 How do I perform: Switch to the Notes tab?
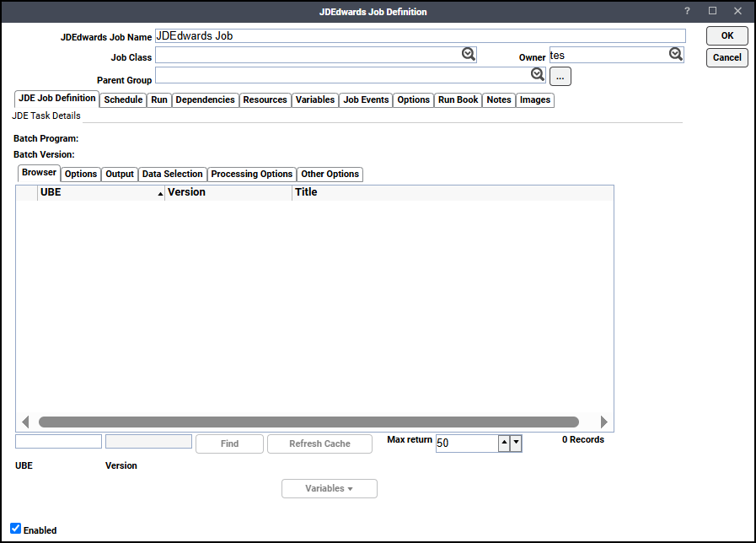[499, 99]
